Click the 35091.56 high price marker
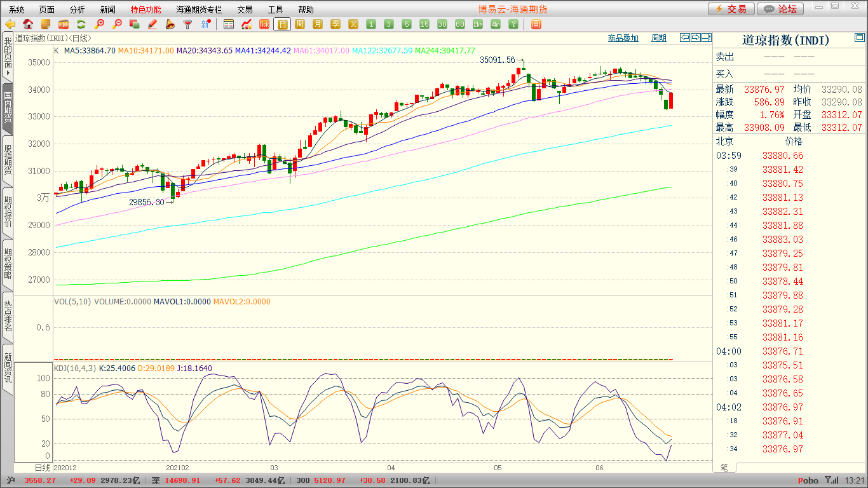This screenshot has width=868, height=488. (497, 60)
